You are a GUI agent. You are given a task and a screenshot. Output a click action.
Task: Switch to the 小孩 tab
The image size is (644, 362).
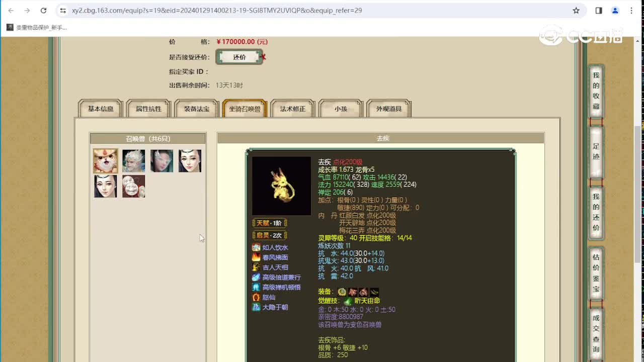341,109
